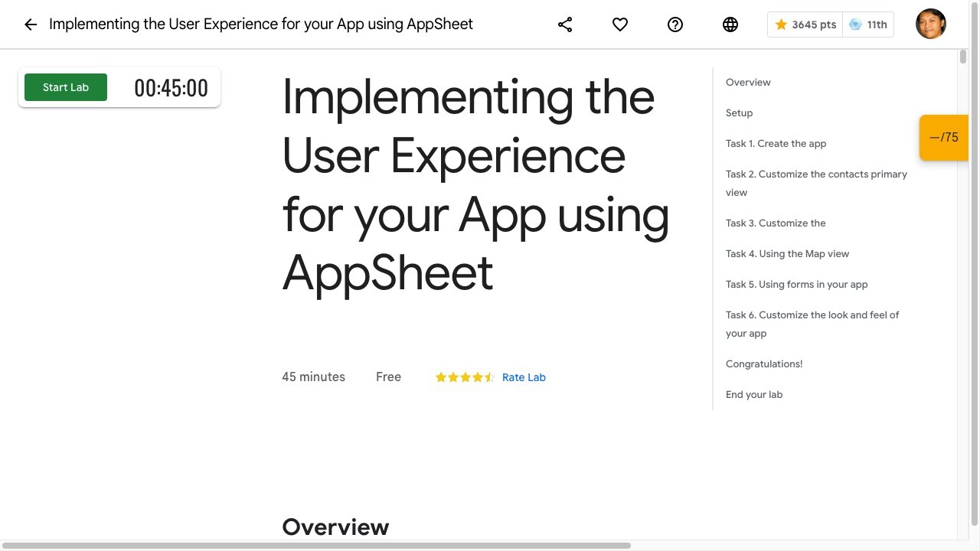980x551 pixels.
Task: Click the share icon in header
Action: 565,24
